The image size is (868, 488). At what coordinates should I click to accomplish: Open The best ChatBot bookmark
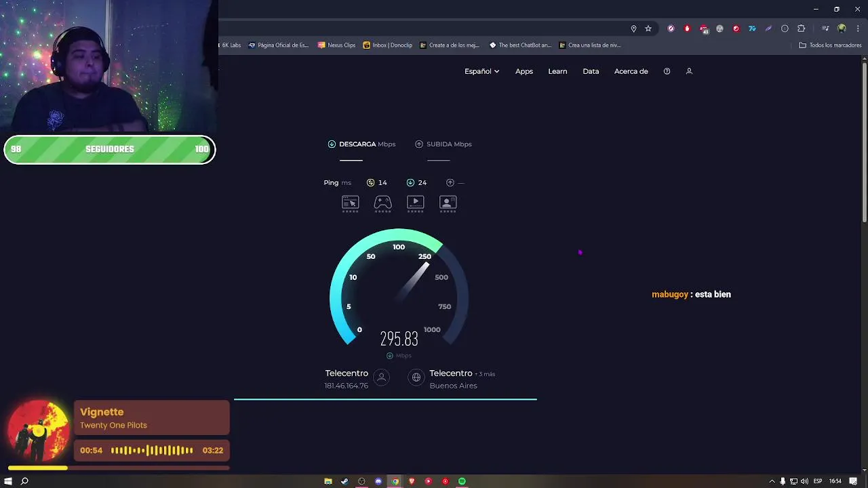click(521, 45)
